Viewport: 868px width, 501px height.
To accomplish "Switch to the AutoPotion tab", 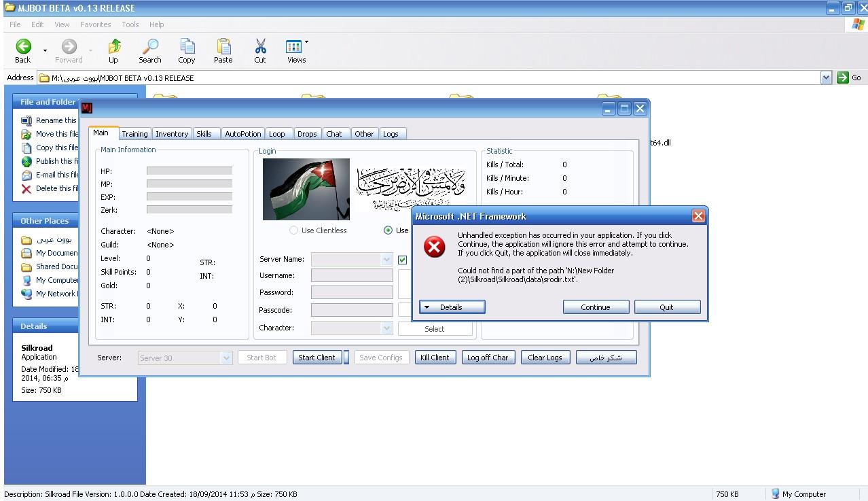I will click(x=243, y=134).
